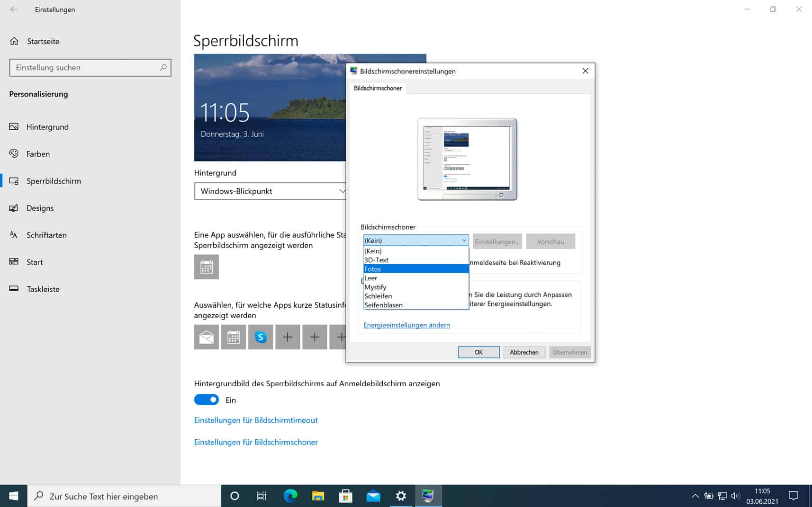Viewport: 812px width, 507px height.
Task: Select the detailed status calendar app tile
Action: point(207,267)
